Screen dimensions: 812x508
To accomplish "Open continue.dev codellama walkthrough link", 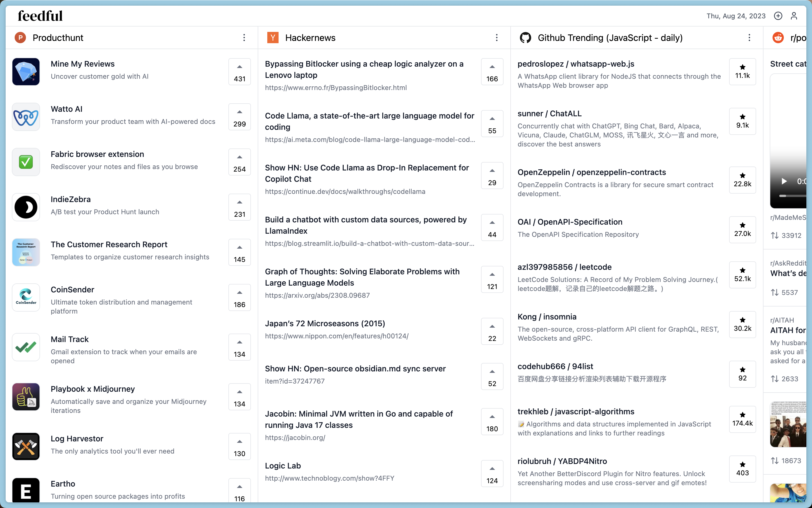I will (345, 192).
